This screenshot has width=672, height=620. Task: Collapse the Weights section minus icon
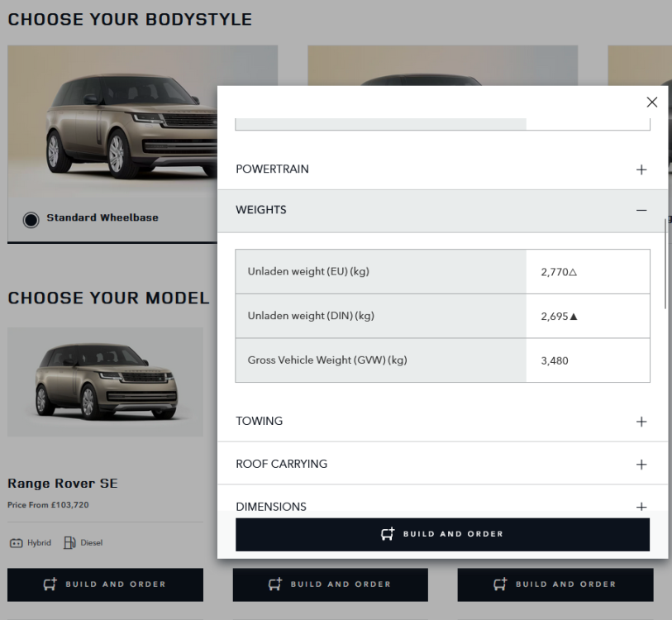pos(641,210)
